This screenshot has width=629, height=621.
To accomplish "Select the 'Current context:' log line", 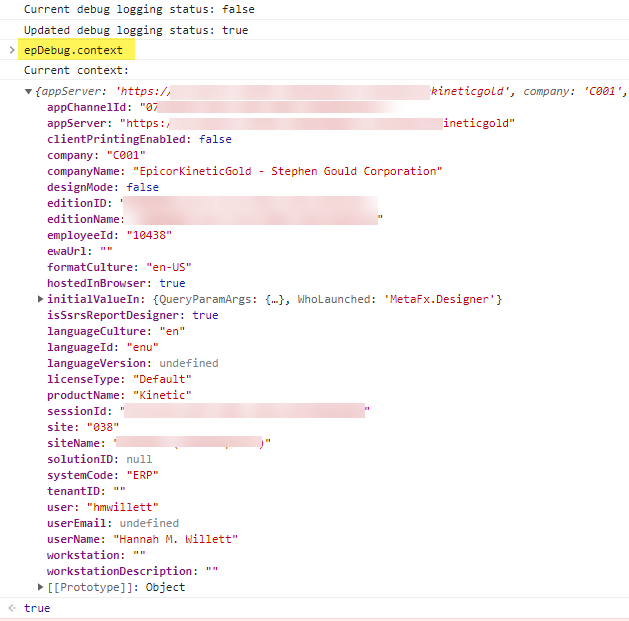I will pos(76,70).
